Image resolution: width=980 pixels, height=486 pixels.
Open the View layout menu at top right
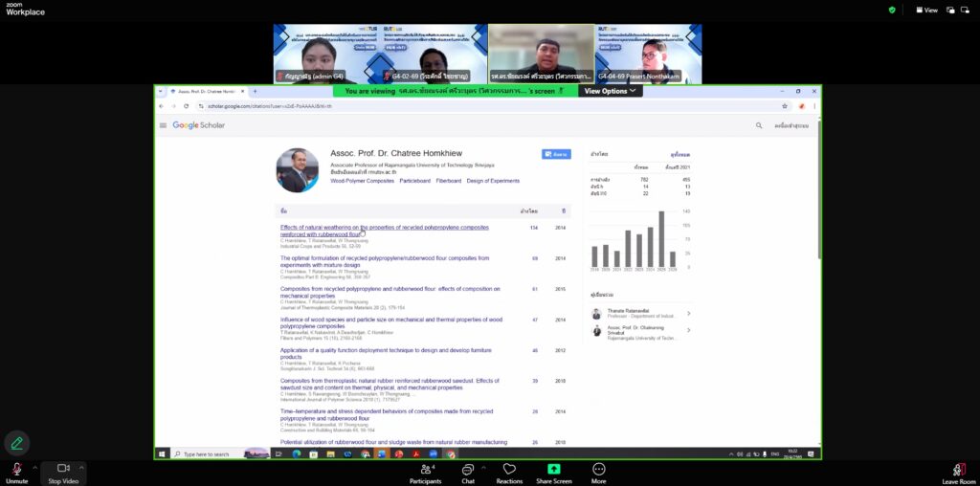[926, 10]
